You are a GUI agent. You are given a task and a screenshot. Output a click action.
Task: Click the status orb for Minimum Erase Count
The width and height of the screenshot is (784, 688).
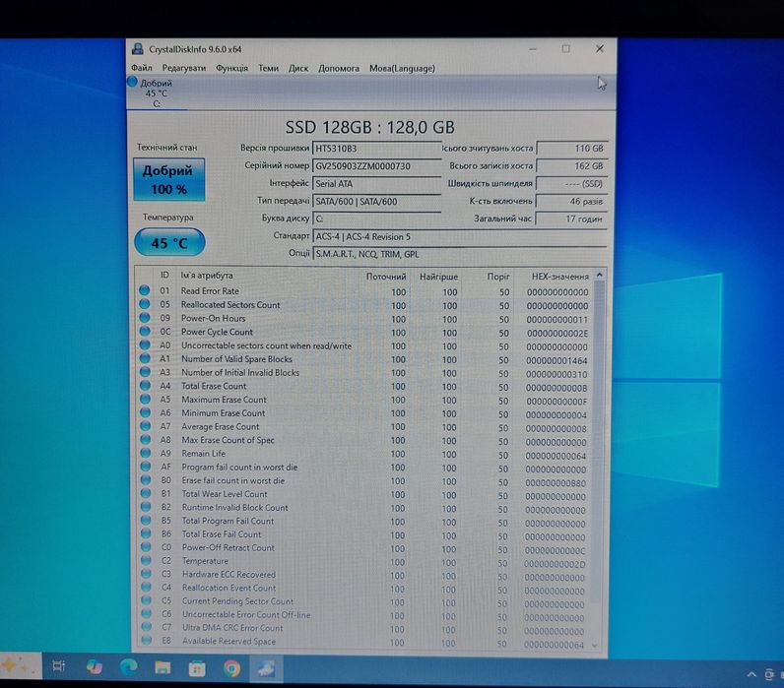(x=145, y=412)
